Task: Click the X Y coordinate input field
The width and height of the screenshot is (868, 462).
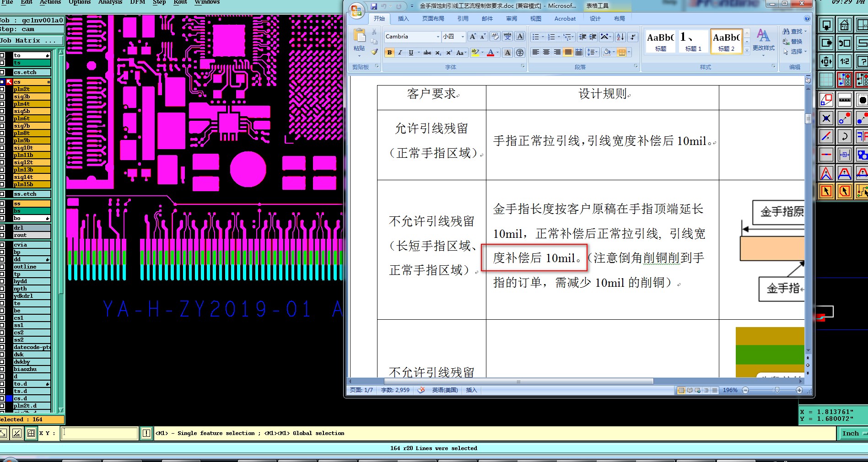Action: tap(99, 433)
